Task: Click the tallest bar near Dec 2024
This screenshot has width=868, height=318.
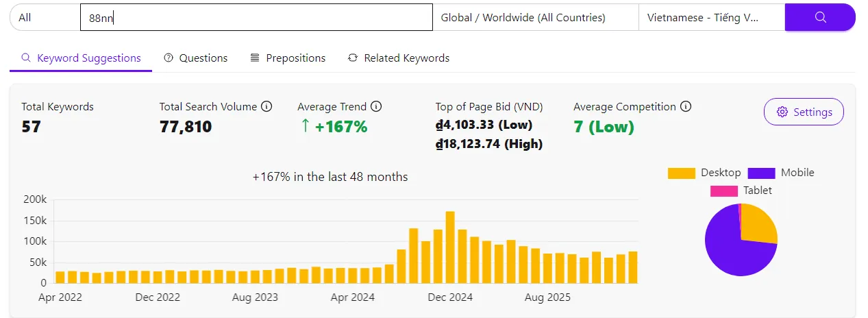Action: 450,247
